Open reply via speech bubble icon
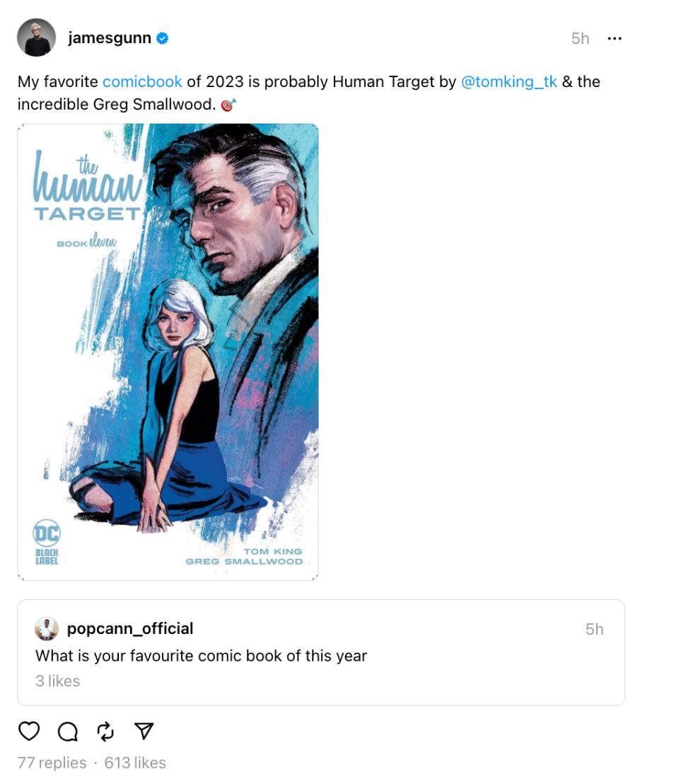Screen dimensions: 691x784 67,732
